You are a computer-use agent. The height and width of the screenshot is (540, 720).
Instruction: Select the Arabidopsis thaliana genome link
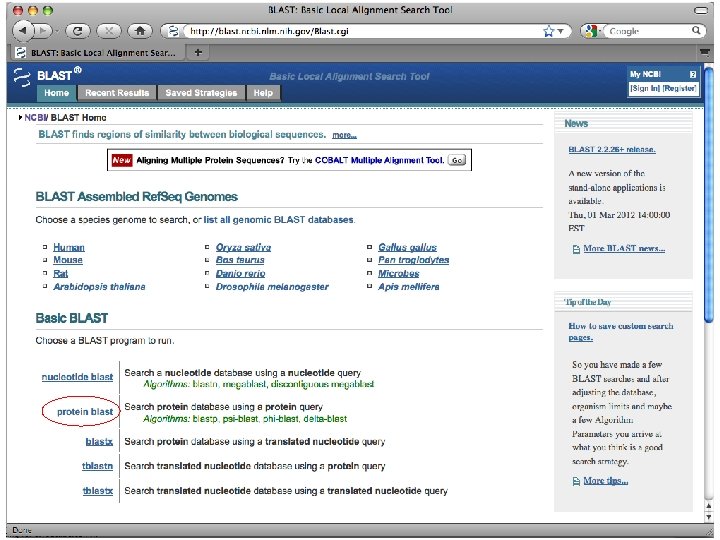point(99,287)
